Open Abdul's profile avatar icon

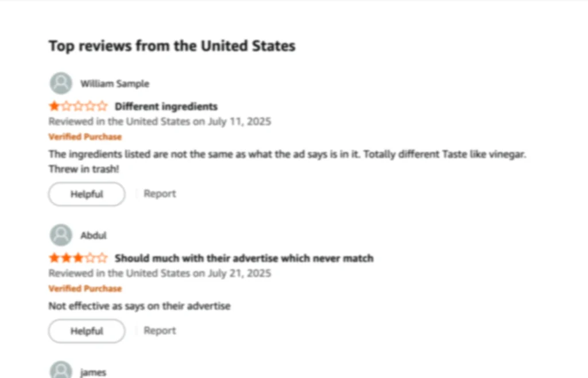pos(61,235)
